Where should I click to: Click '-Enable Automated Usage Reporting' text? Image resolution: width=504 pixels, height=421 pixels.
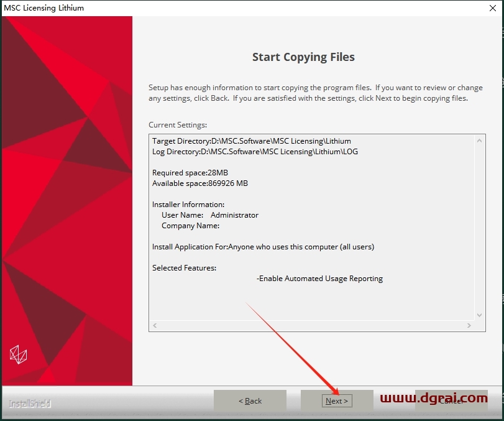coord(319,279)
